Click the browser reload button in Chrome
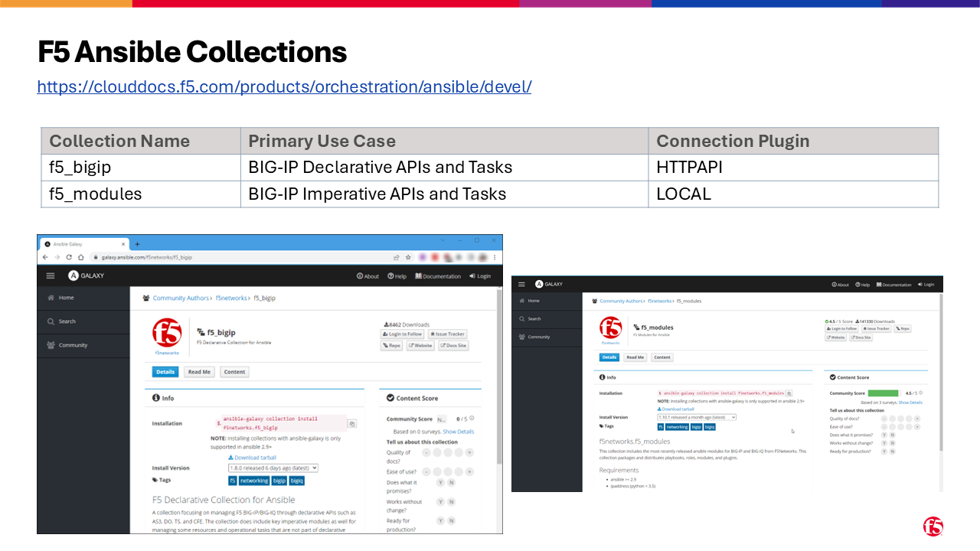The width and height of the screenshot is (980, 551). pos(69,257)
